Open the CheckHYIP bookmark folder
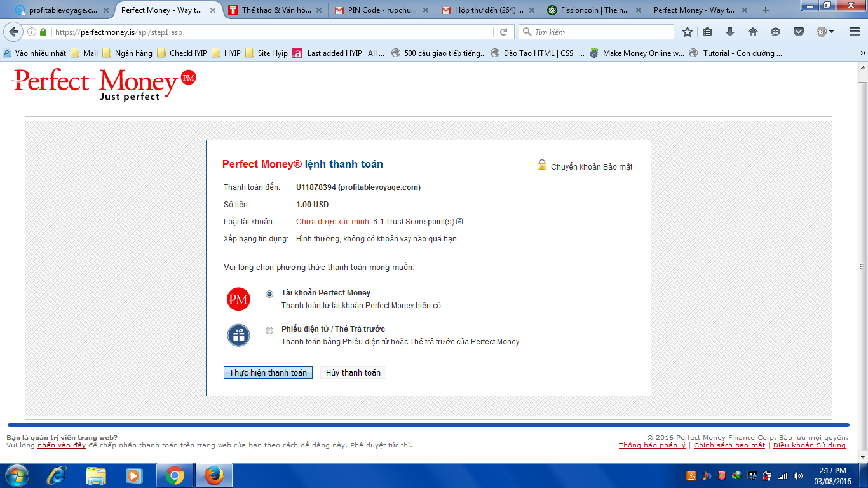This screenshot has width=868, height=488. point(182,53)
